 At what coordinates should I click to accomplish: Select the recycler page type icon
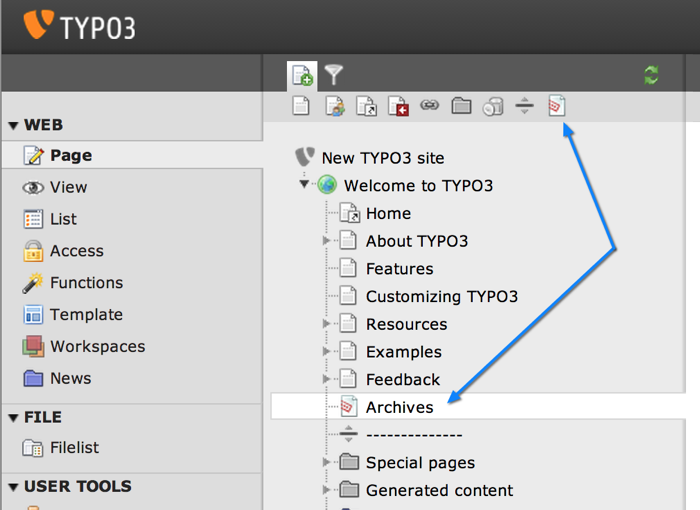(x=493, y=107)
